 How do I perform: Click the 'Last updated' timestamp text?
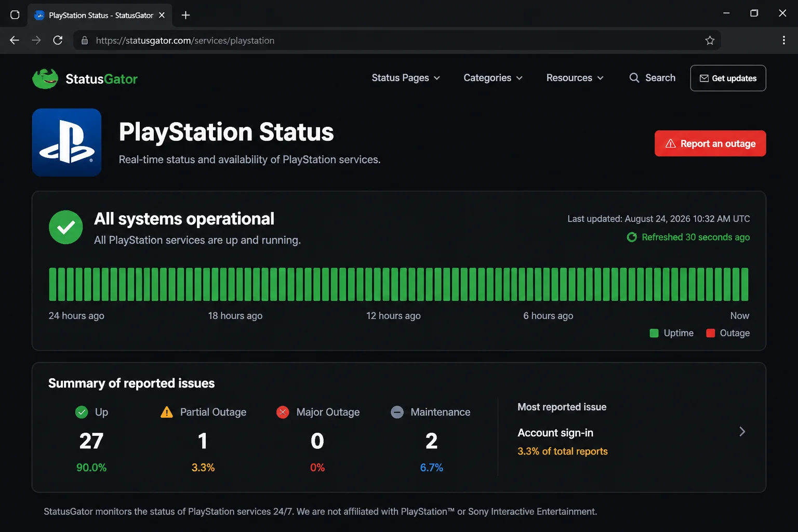point(659,219)
